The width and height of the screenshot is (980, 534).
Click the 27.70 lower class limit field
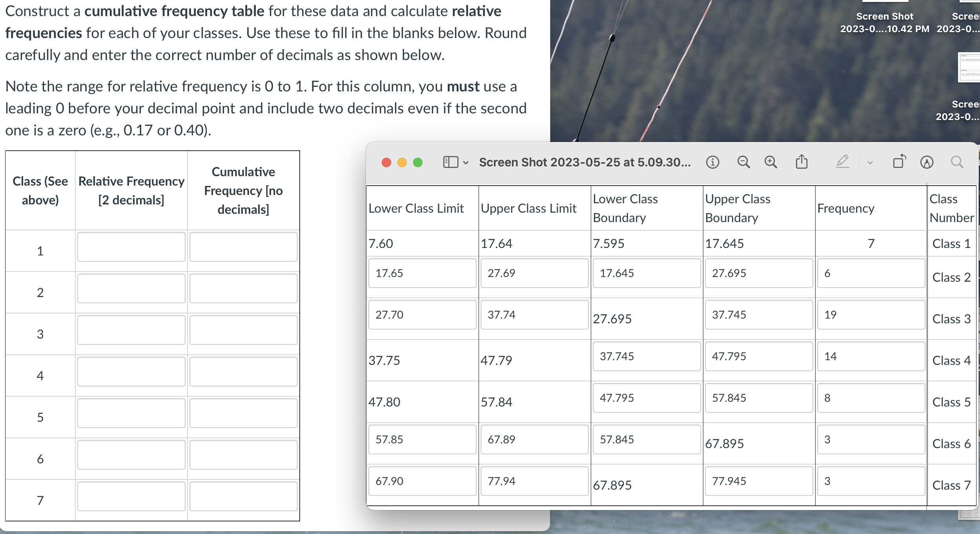click(x=423, y=315)
